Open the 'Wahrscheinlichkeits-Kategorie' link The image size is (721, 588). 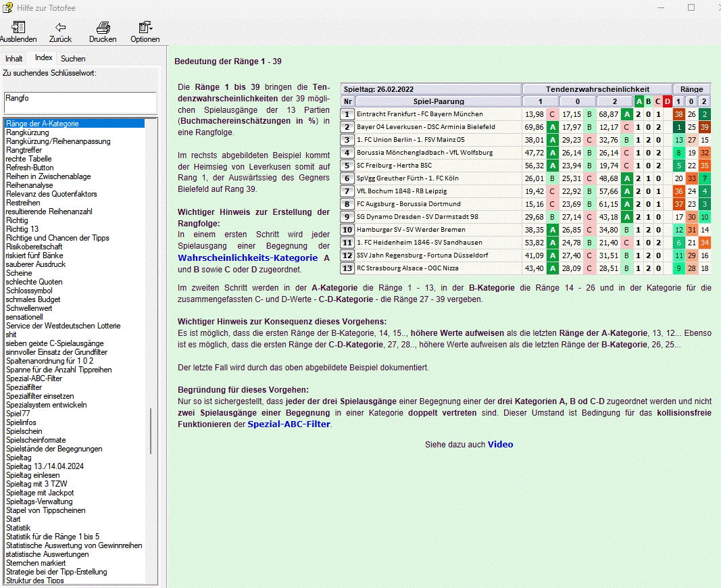click(x=247, y=258)
